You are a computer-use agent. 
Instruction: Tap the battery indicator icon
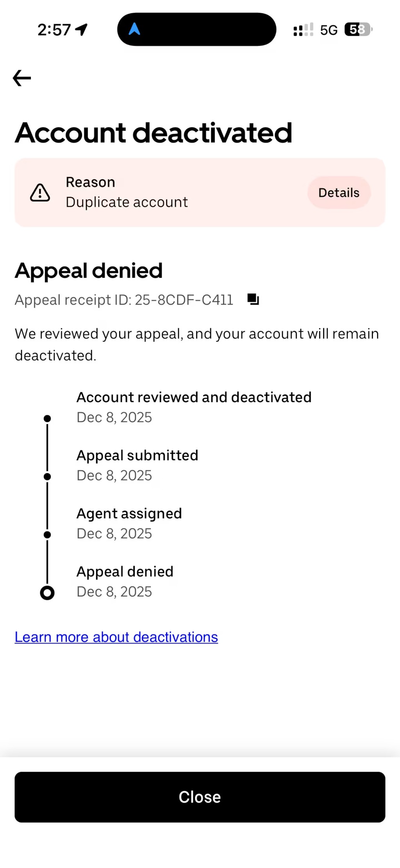click(x=358, y=29)
